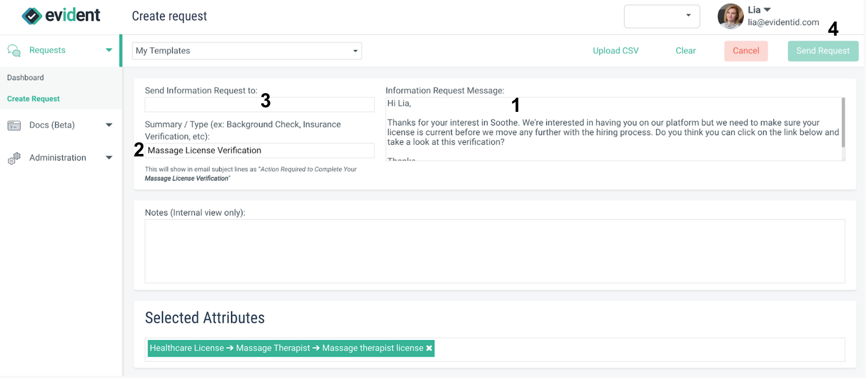
Task: Click the Evident logo icon
Action: [x=32, y=16]
